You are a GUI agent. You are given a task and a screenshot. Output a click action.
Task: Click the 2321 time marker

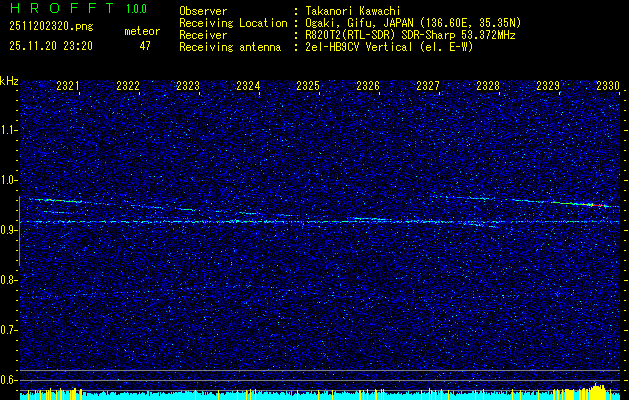pos(69,87)
